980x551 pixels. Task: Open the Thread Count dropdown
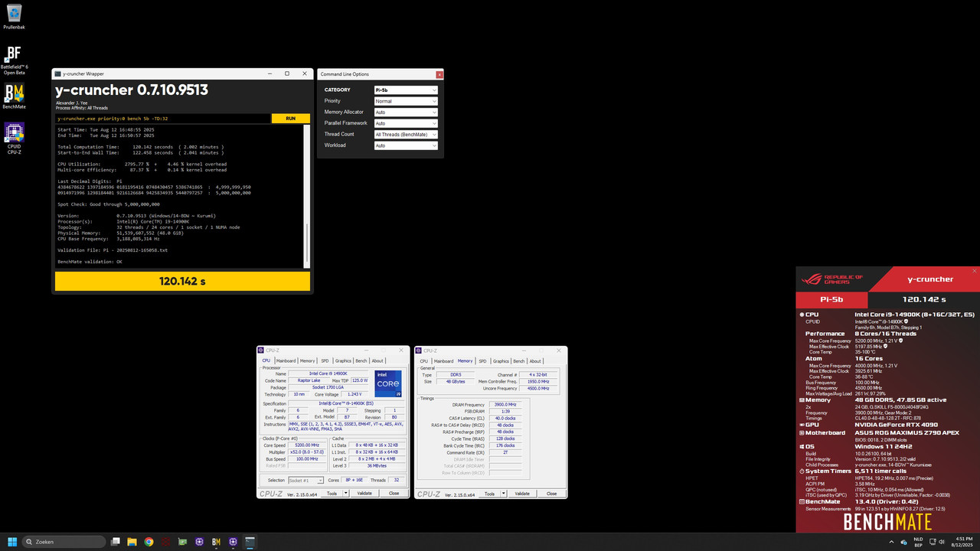pyautogui.click(x=406, y=134)
